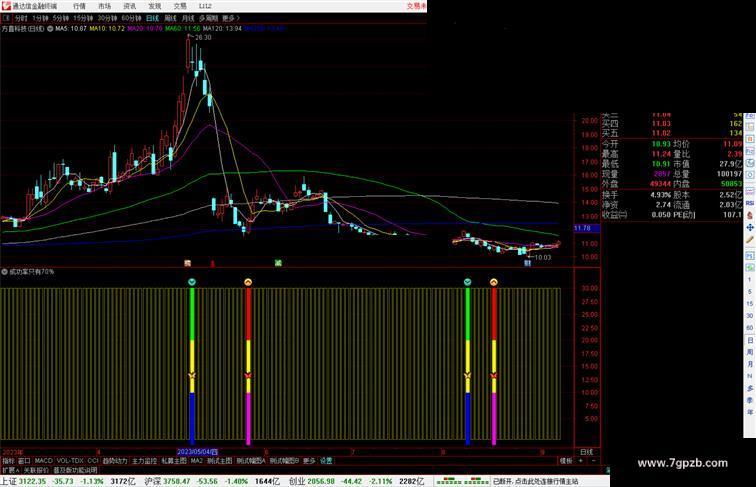Select the 私募主图 indicator tab

click(x=174, y=461)
